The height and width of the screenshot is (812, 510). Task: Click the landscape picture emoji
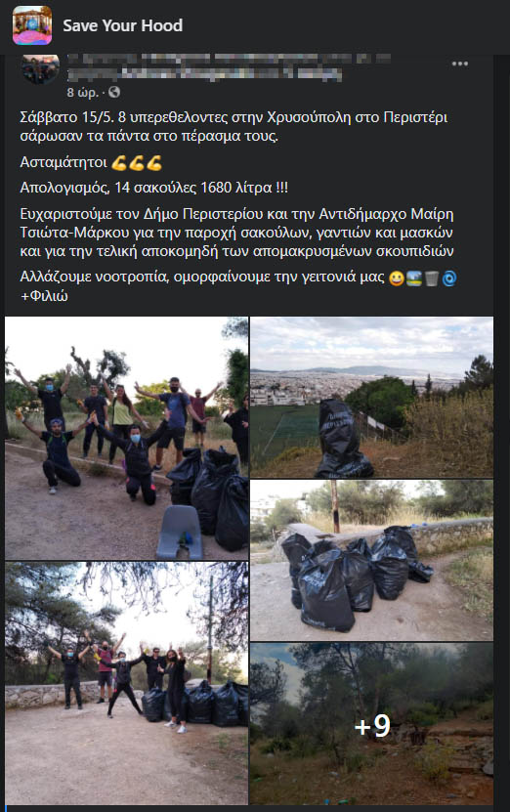414,278
